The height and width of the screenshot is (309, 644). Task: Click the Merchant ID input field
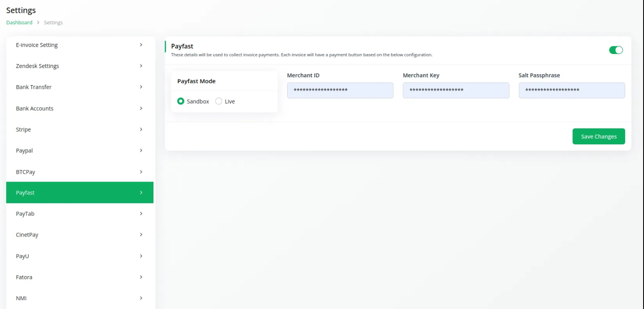tap(340, 90)
